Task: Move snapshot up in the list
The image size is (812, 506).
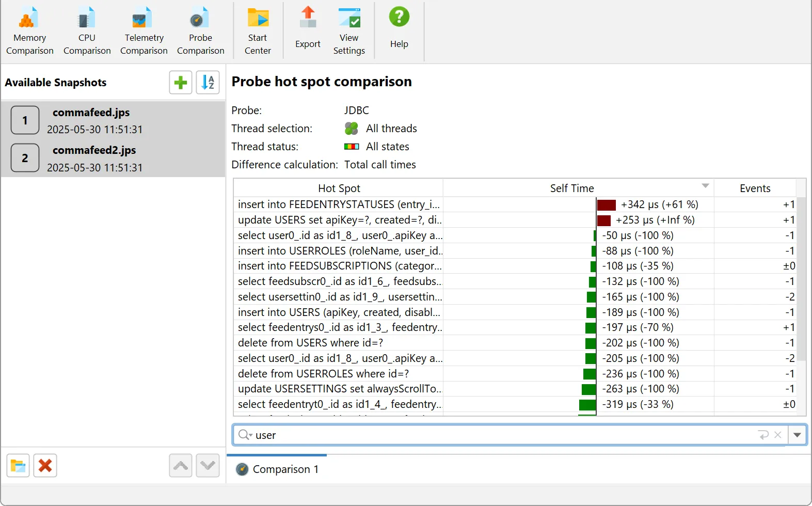Action: click(181, 466)
